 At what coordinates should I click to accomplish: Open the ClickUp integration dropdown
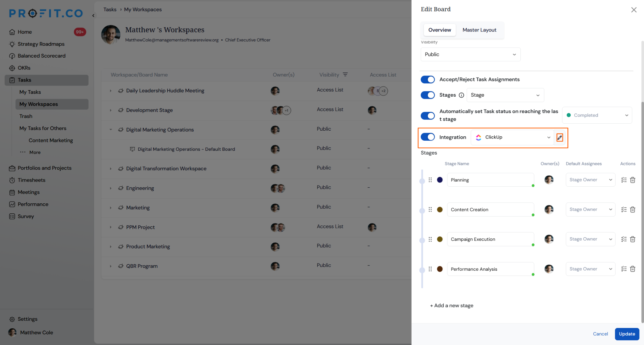click(513, 137)
